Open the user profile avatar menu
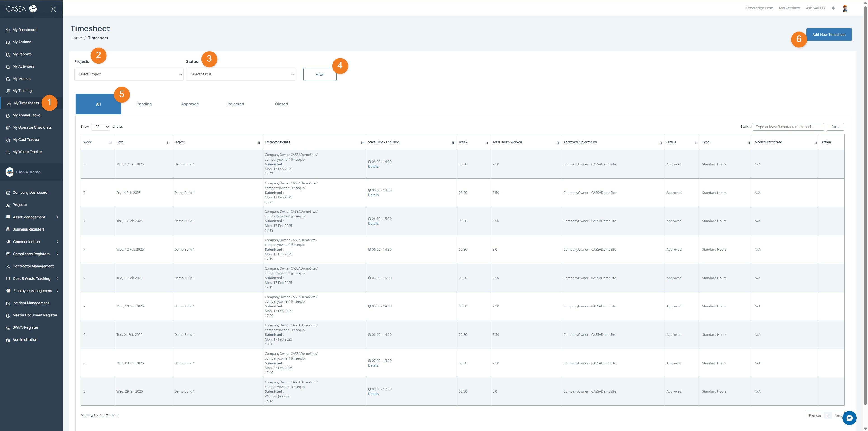 (x=845, y=8)
